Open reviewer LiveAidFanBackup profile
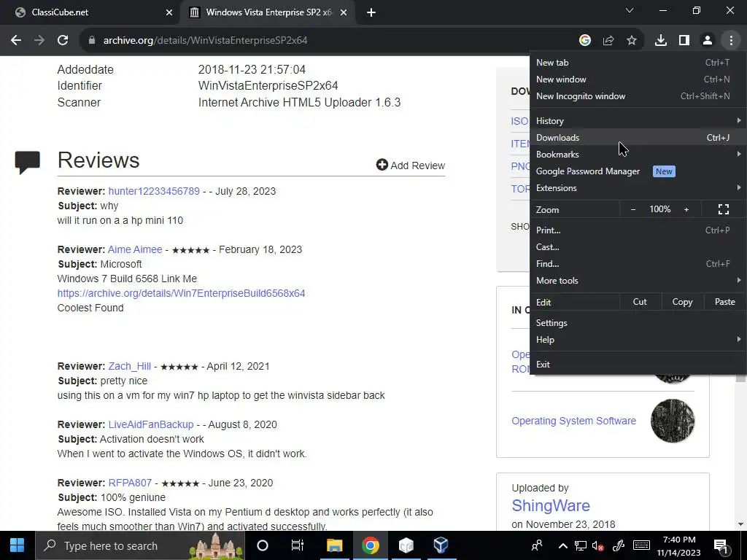This screenshot has height=560, width=747. coord(151,424)
